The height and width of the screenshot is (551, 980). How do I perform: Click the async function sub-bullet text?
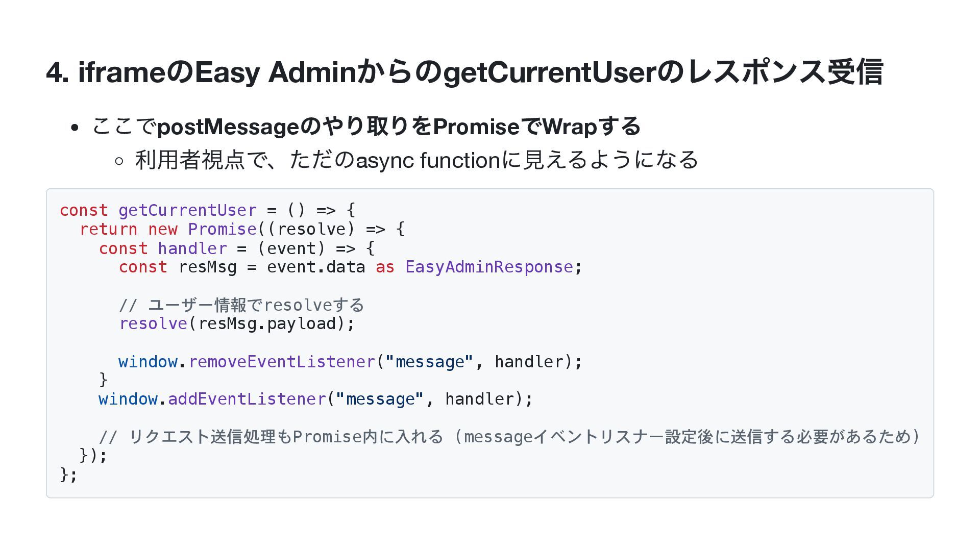pyautogui.click(x=416, y=160)
